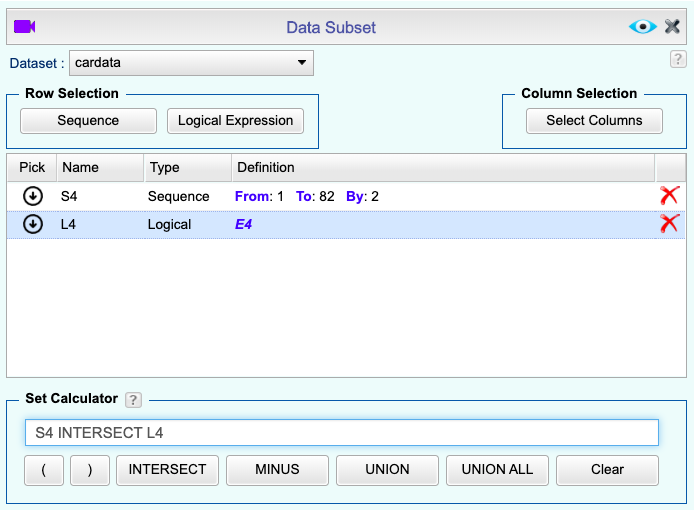Open the cardata Dataset dropdown
This screenshot has width=694, height=510.
(191, 64)
